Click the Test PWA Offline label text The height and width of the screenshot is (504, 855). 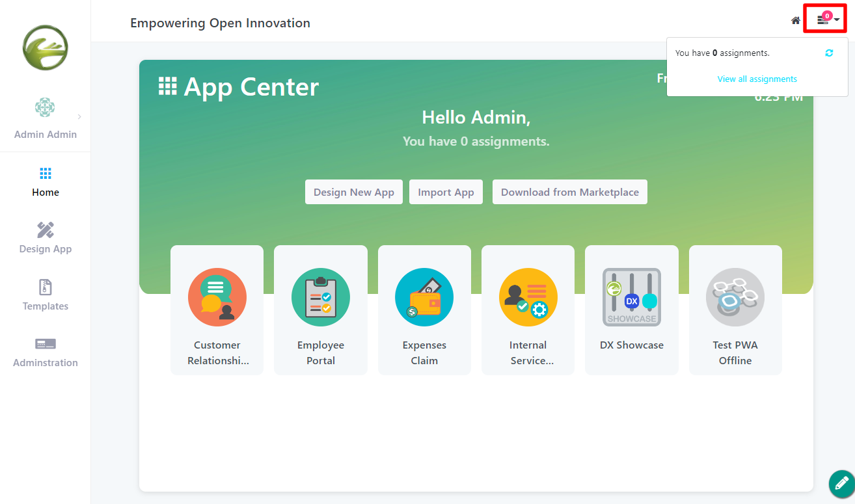(735, 353)
